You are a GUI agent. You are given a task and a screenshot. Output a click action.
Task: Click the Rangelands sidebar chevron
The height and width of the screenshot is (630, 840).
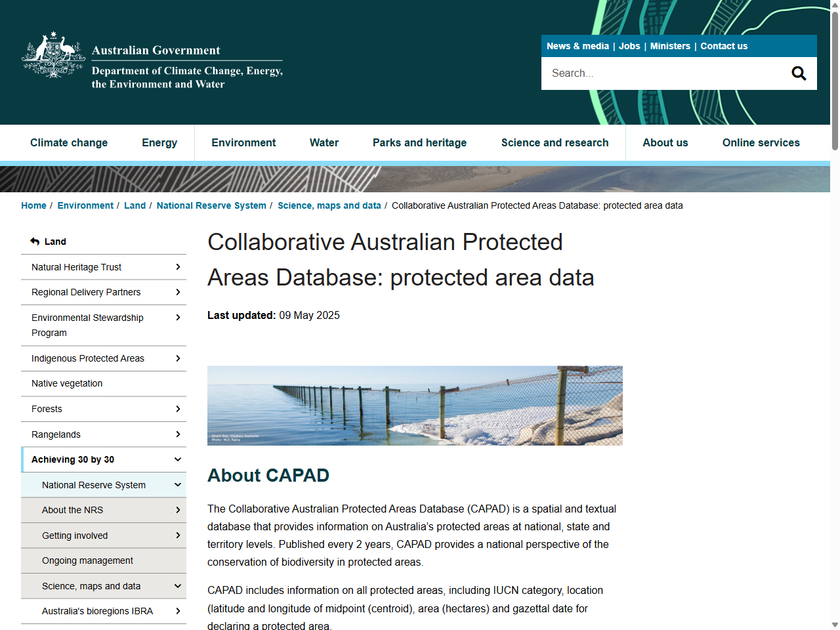[x=178, y=434]
